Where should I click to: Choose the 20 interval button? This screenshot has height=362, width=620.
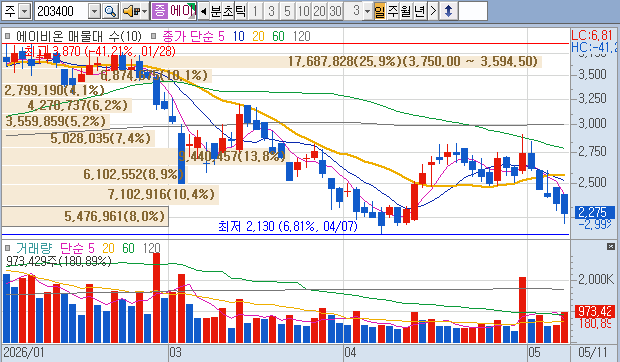coord(319,11)
